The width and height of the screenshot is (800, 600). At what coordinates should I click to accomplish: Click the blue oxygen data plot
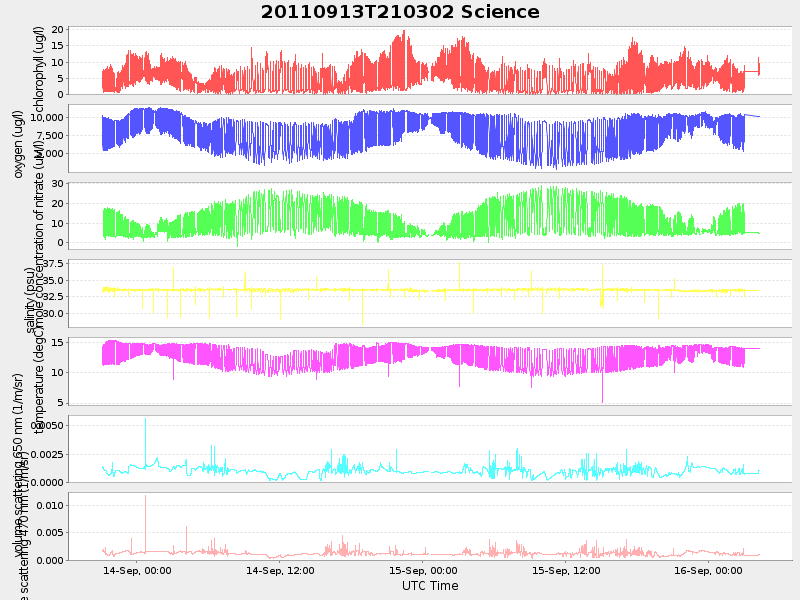pyautogui.click(x=430, y=138)
